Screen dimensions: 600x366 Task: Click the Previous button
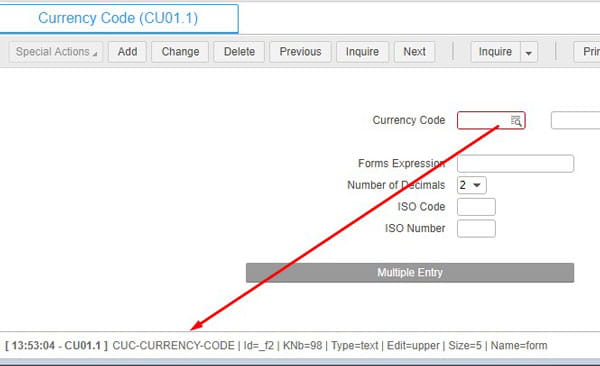point(300,52)
